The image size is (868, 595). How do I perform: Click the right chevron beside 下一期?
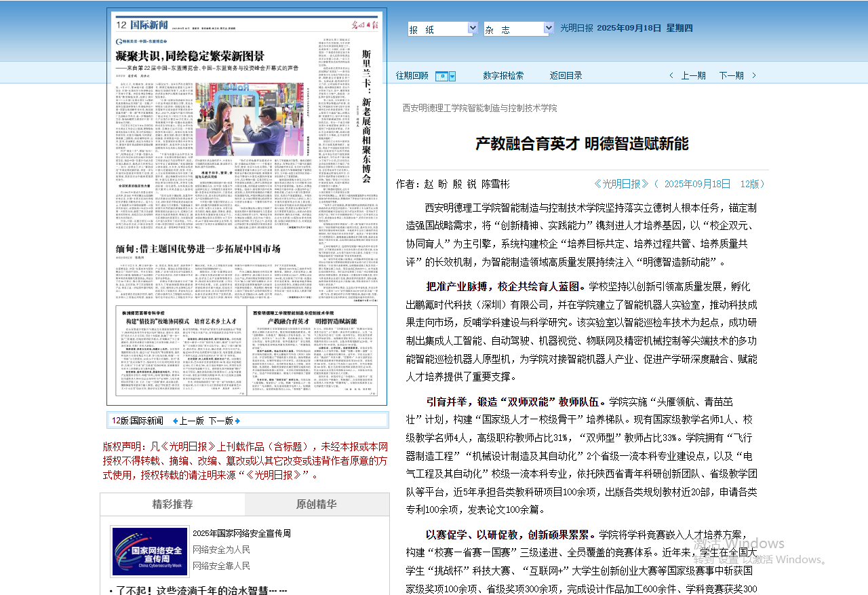753,76
